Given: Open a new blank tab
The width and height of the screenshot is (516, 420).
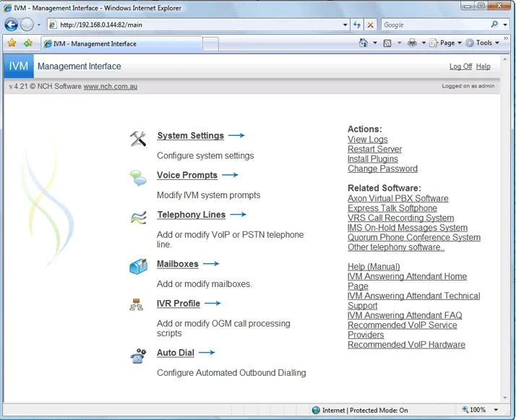Looking at the screenshot, I should point(210,44).
